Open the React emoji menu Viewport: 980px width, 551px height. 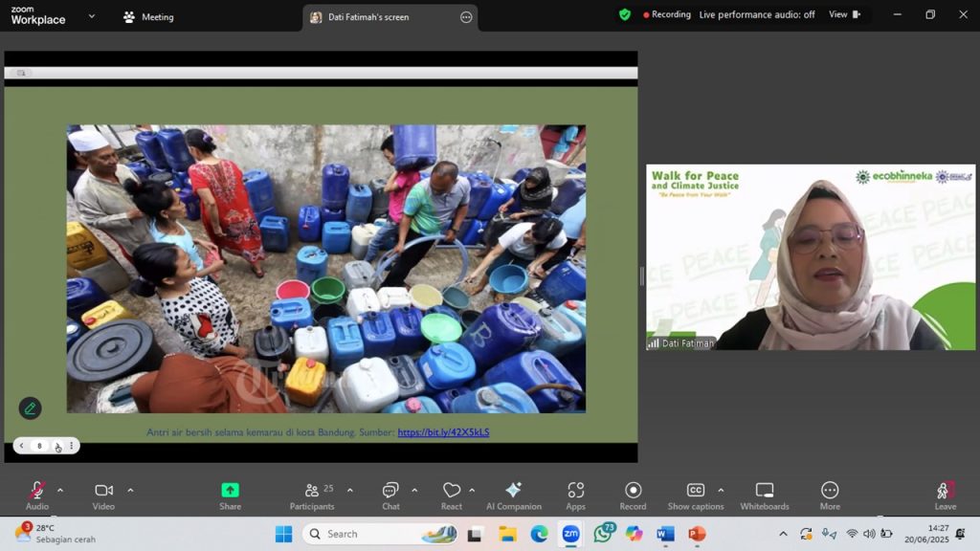(452, 495)
